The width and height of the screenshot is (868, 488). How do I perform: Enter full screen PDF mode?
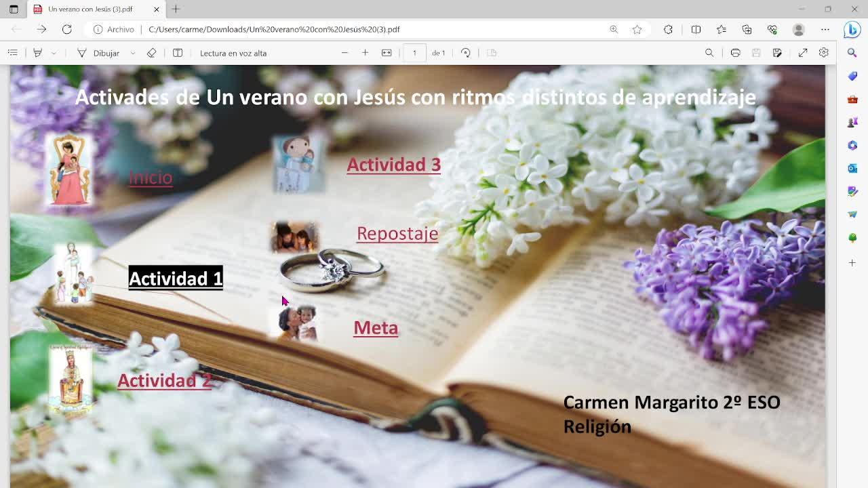[x=803, y=53]
